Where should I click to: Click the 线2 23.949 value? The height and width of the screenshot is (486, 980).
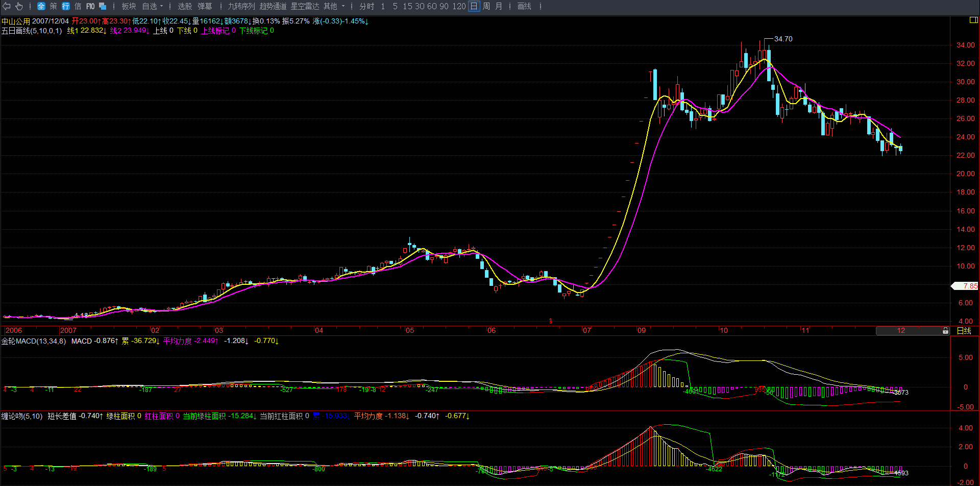coord(130,31)
